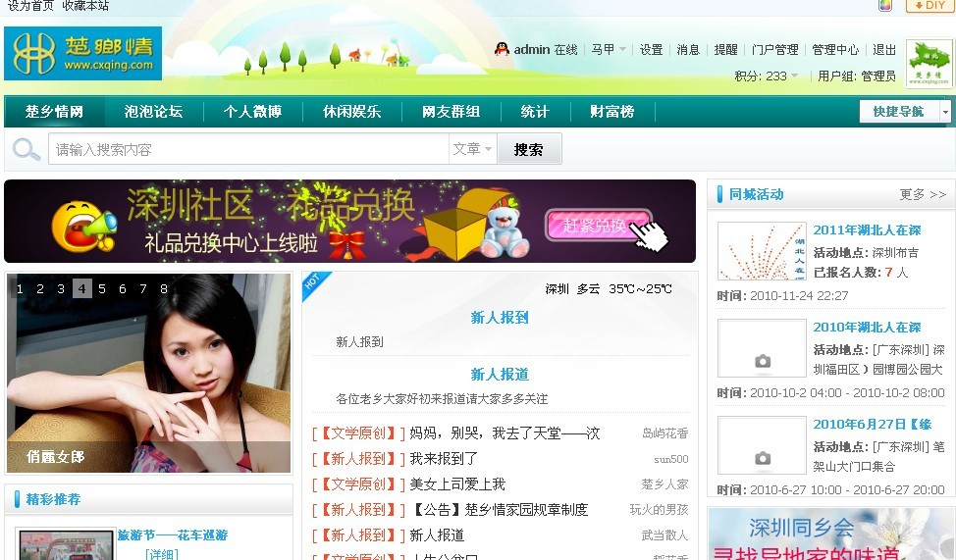Click the 【文学原创】 tag on 美女上司爱上我

358,484
